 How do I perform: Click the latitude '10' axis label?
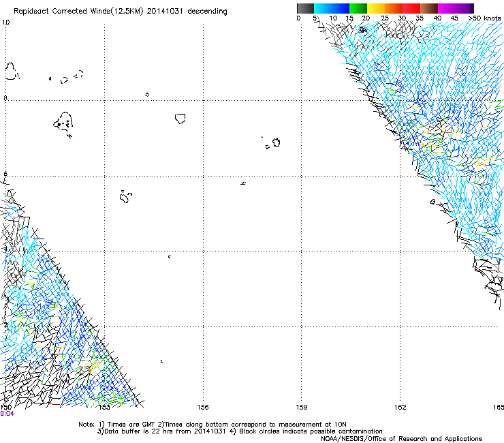coord(5,22)
